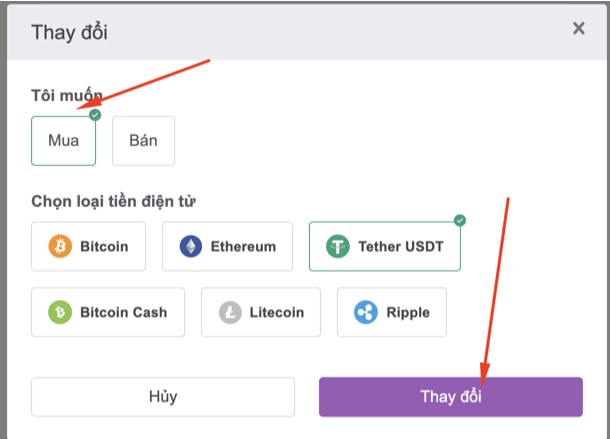Click the orange Bitcoin coin icon

(x=60, y=246)
